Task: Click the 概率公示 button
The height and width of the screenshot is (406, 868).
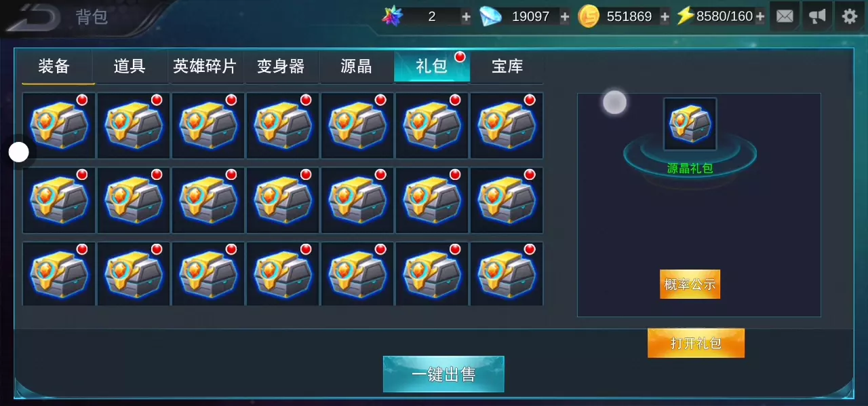Action: pos(690,284)
